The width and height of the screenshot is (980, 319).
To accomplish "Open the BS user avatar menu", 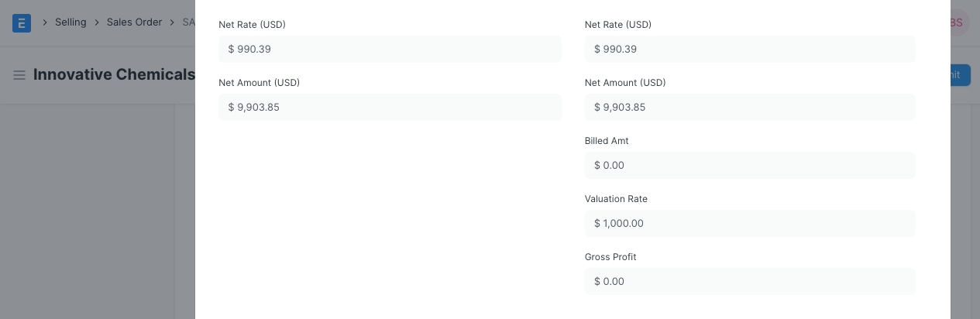I will 958,23.
